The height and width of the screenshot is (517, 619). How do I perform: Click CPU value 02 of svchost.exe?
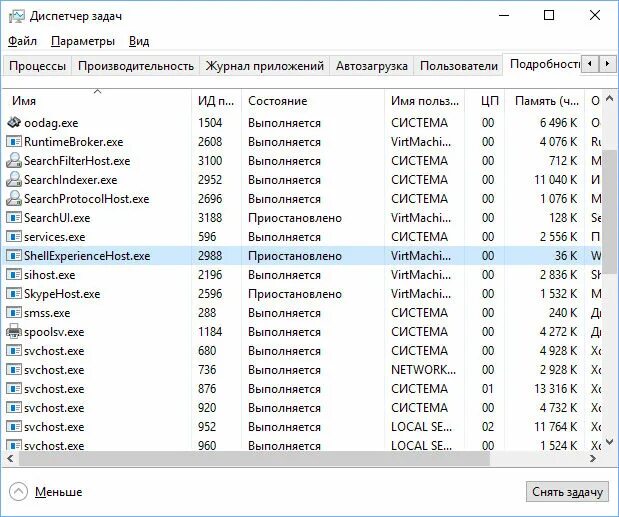tap(488, 427)
